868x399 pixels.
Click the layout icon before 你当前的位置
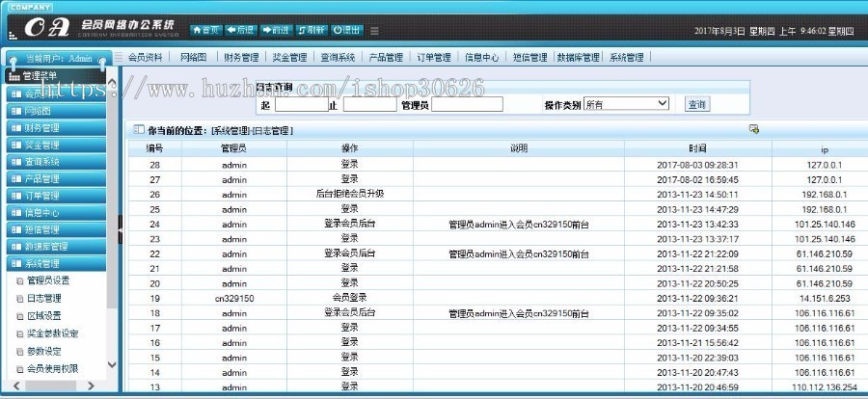[139, 130]
